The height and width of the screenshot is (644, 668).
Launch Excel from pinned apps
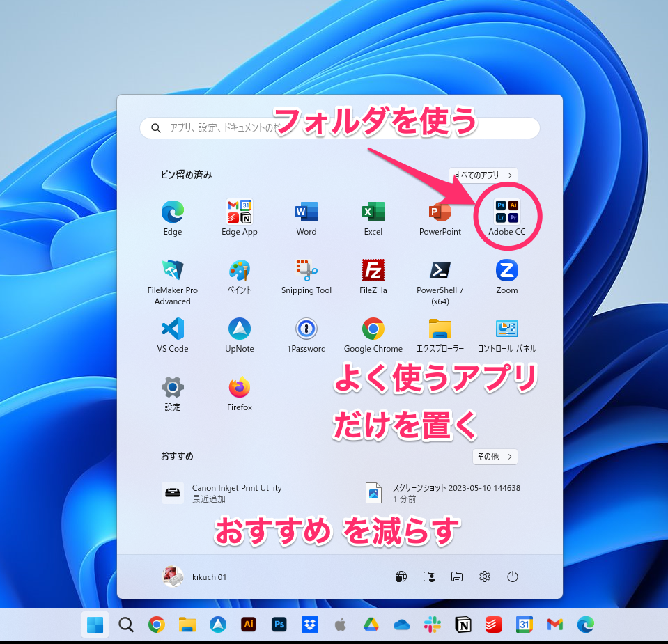coord(373,218)
